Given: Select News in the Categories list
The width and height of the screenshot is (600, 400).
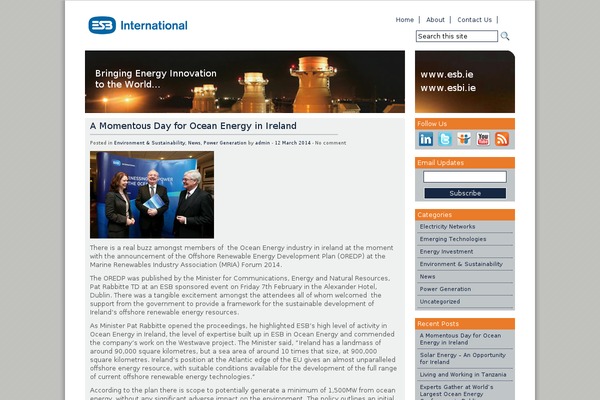Looking at the screenshot, I should click(427, 276).
